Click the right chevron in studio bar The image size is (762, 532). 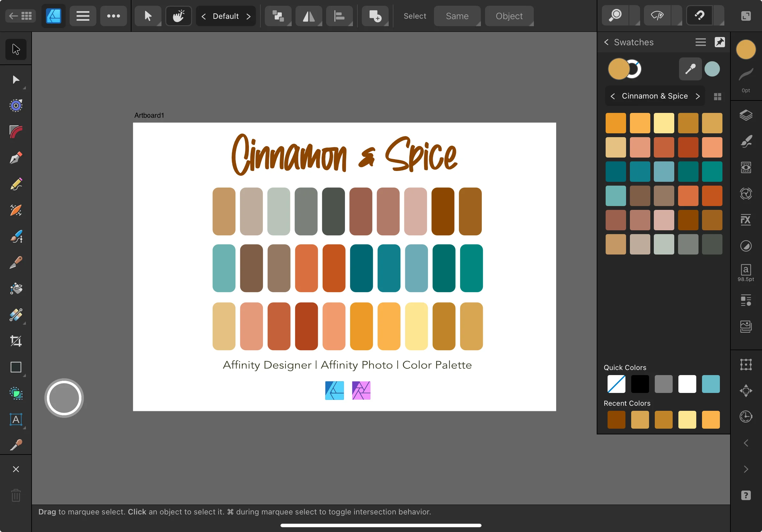pyautogui.click(x=746, y=469)
